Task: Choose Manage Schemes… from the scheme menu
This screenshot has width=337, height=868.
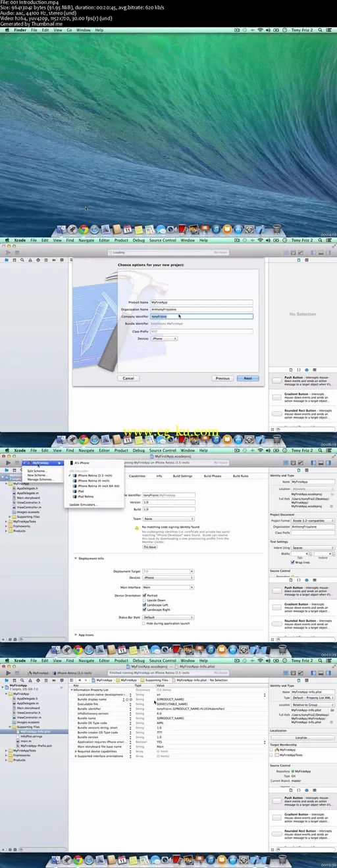Action: 39,479
